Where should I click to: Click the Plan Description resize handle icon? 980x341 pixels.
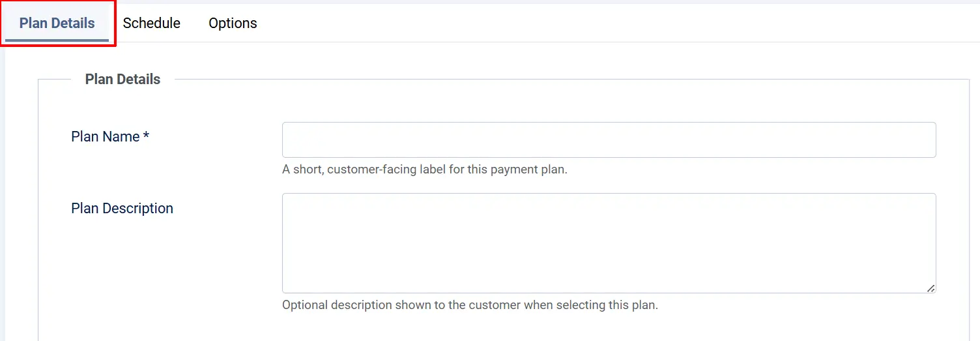[x=930, y=288]
